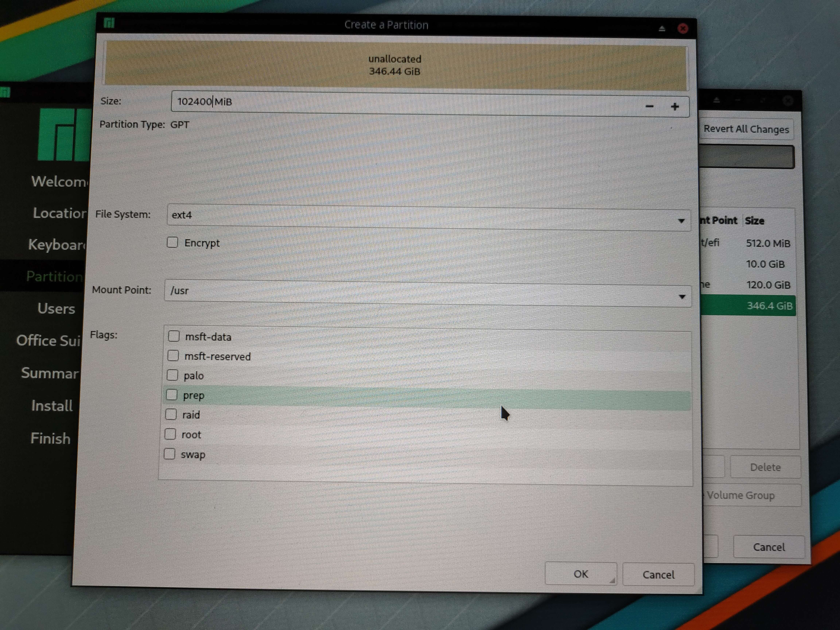The height and width of the screenshot is (630, 840).
Task: Click the Size input field showing 102400 MiB
Action: [x=430, y=104]
